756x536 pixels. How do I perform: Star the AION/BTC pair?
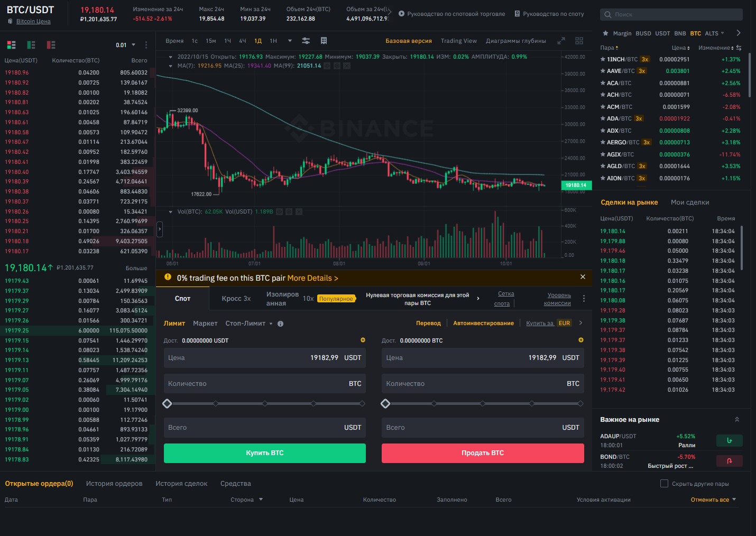(603, 178)
